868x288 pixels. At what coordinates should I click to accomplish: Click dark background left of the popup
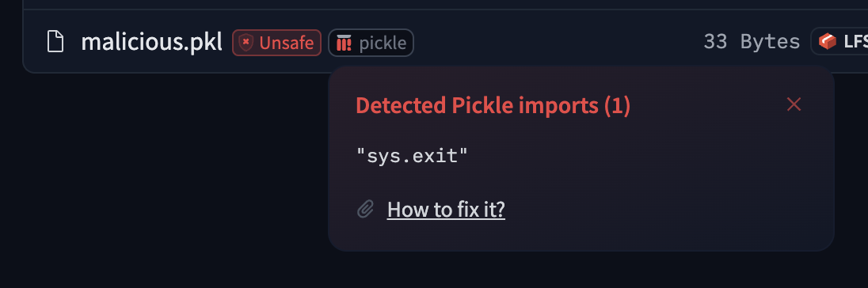[x=166, y=177]
